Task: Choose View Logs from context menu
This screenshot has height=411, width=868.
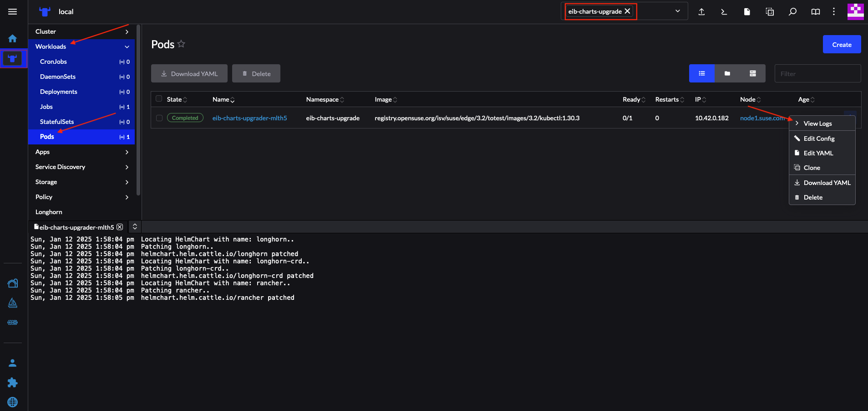Action: [x=817, y=123]
